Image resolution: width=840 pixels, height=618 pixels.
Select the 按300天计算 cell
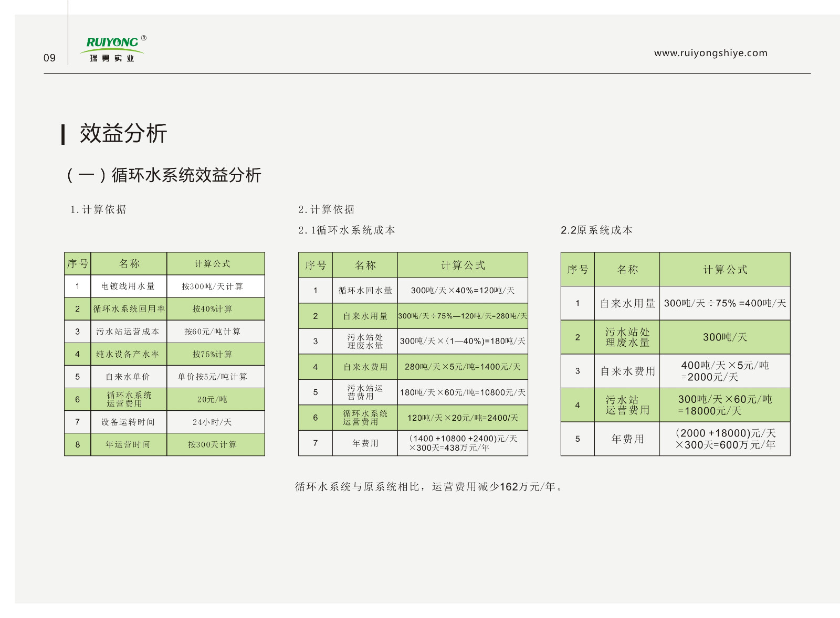(x=216, y=444)
